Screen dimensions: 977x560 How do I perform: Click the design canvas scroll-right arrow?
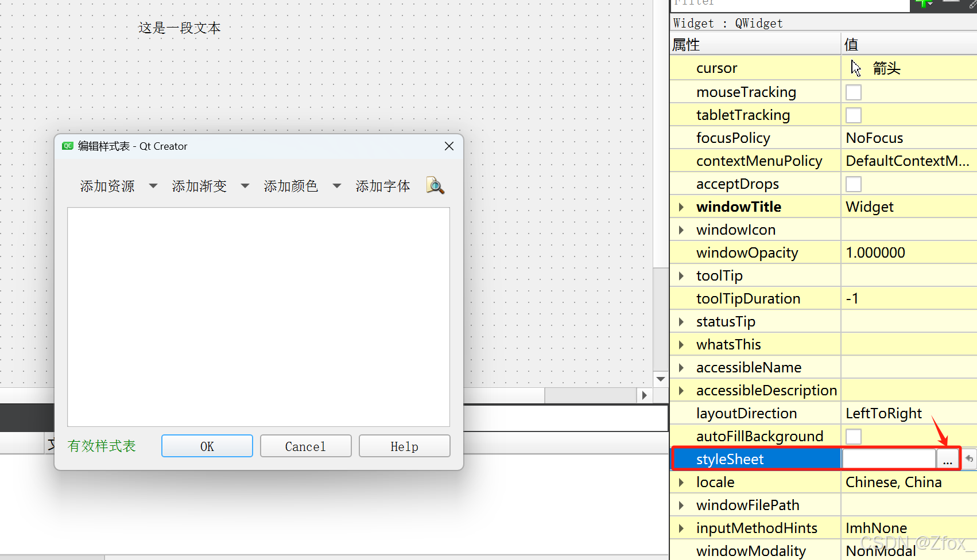(x=644, y=395)
